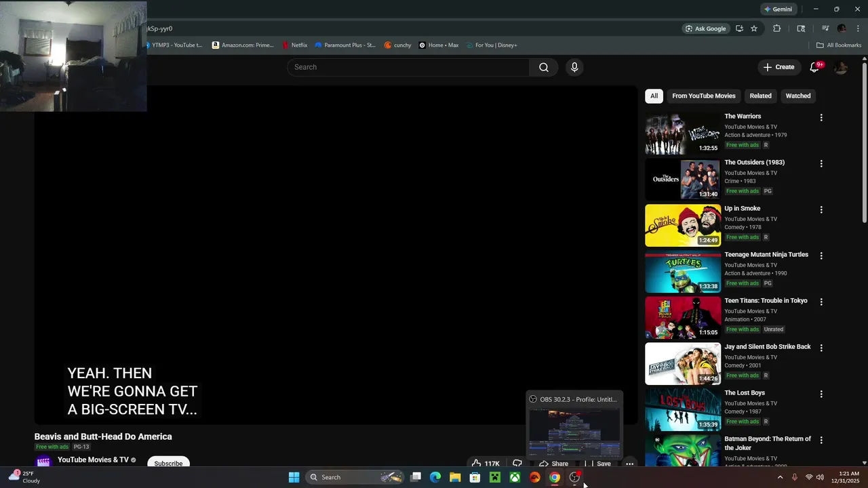Select the Related filter chip

pyautogui.click(x=760, y=96)
